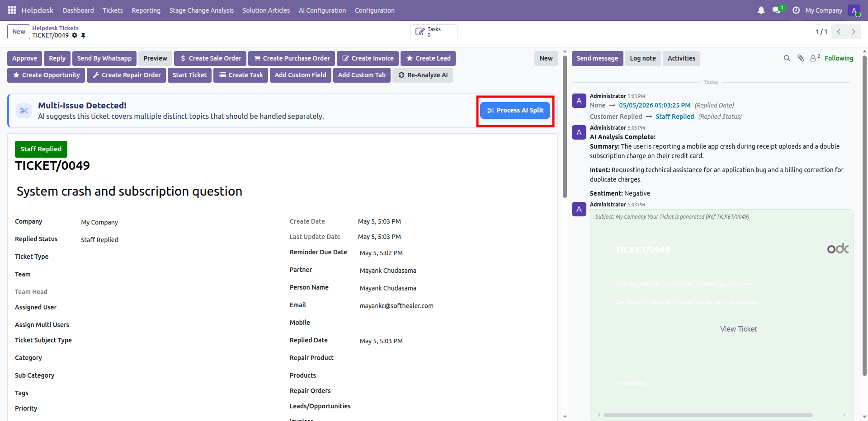
Task: Edit the Mobile field
Action: (x=455, y=323)
